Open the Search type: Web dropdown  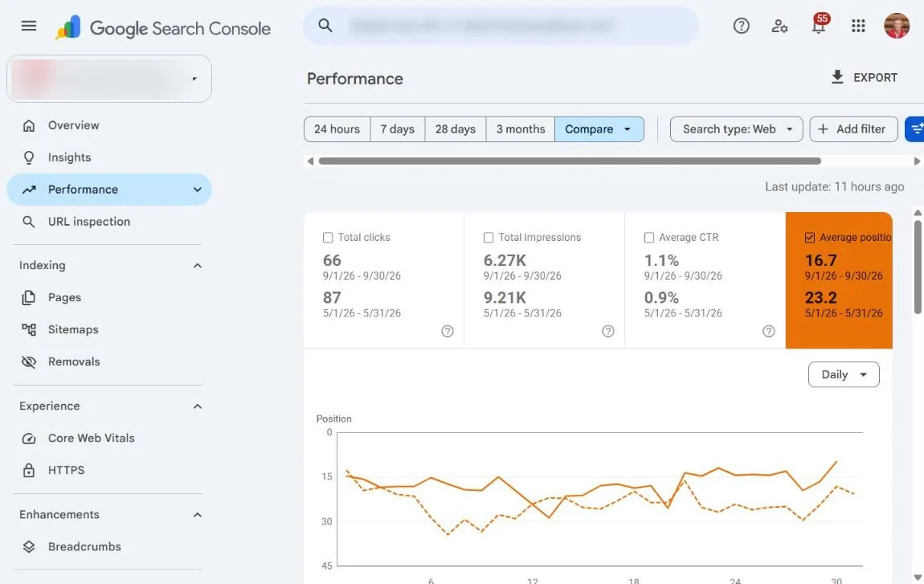pos(736,129)
